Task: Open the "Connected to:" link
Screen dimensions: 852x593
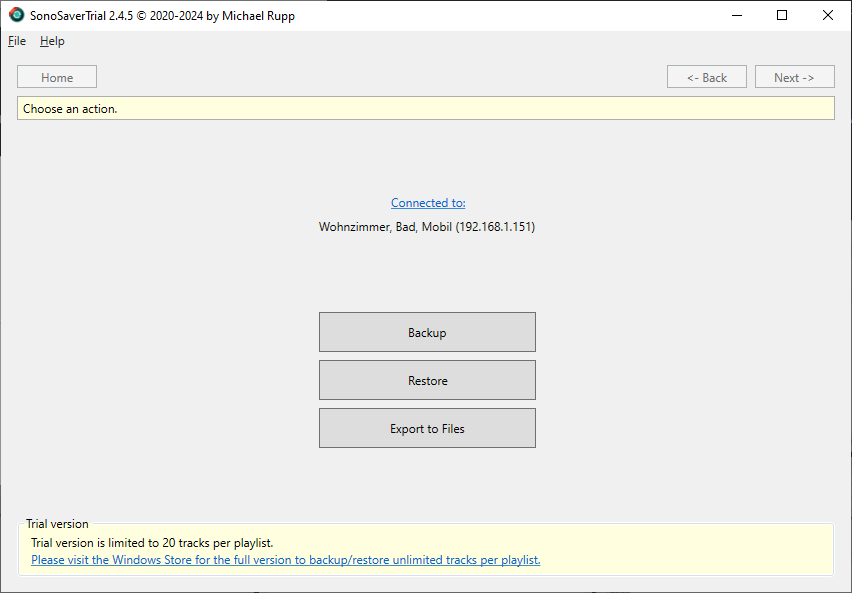Action: 427,202
